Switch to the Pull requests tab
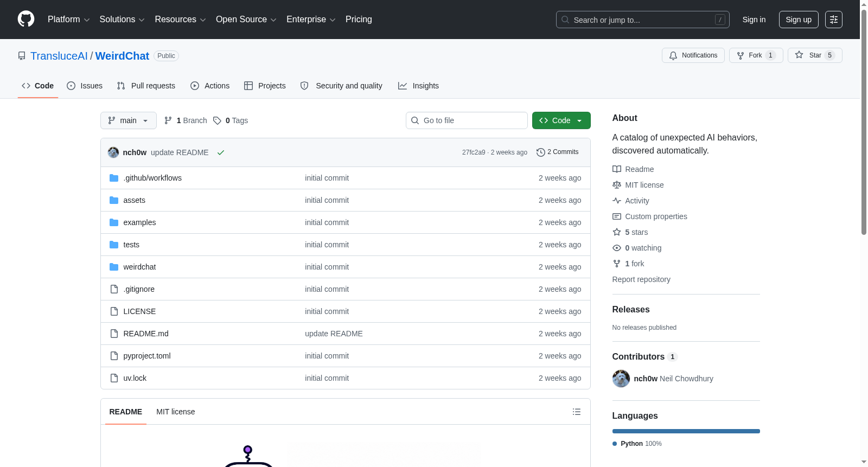Screen dimensions: 868x467 tap(146, 86)
